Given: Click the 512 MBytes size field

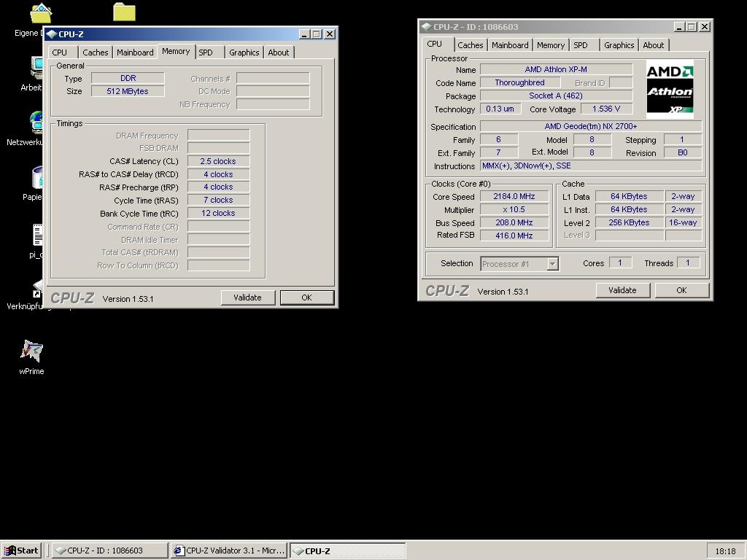Looking at the screenshot, I should click(128, 91).
